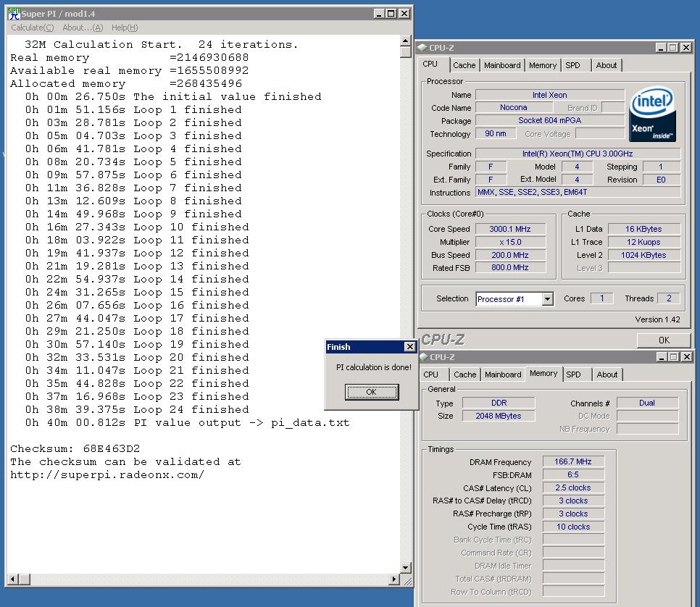Click the L1 Trace value 12 Kuops
700x607 pixels.
643,242
